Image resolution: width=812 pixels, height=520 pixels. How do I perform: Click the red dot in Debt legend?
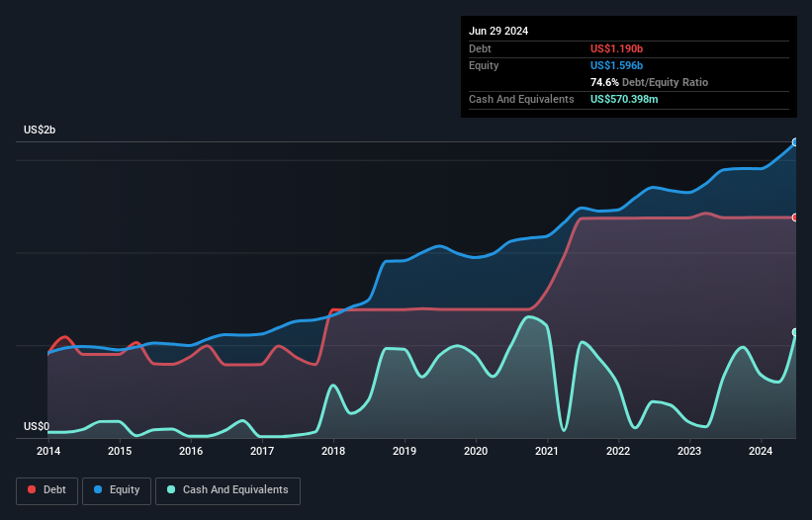[x=33, y=489]
